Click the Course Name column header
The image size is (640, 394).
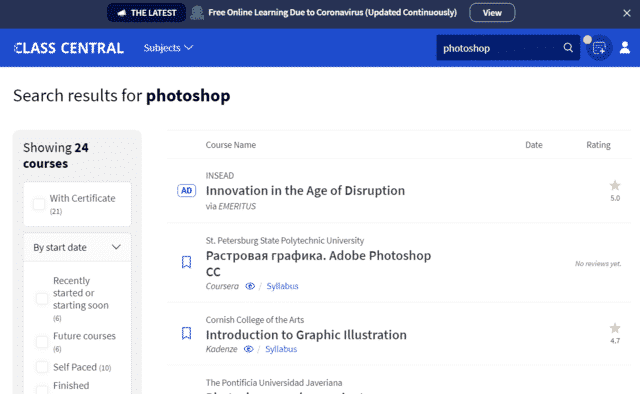pyautogui.click(x=231, y=145)
